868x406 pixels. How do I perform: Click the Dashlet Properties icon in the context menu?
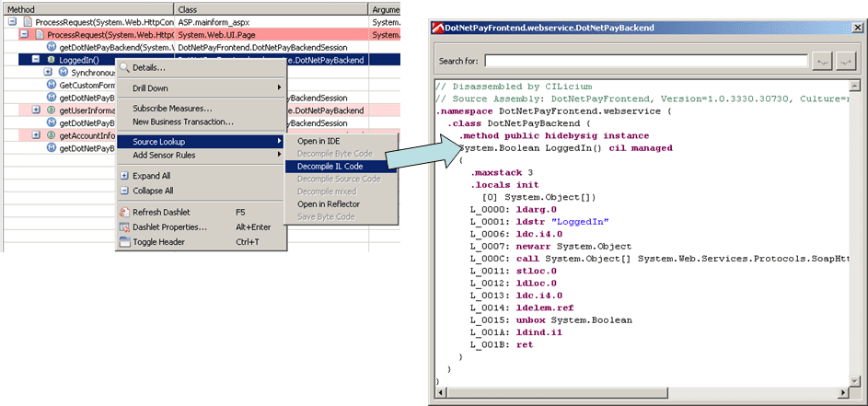(124, 227)
